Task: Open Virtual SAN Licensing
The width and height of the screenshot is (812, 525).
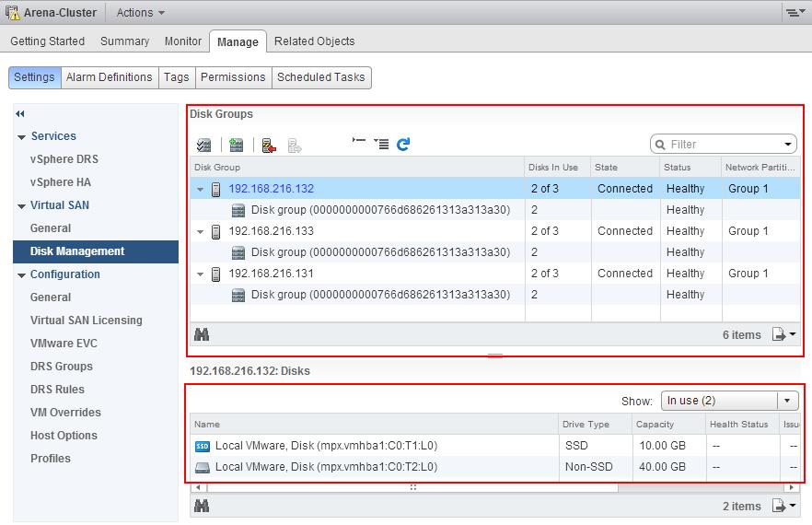Action: click(x=87, y=321)
